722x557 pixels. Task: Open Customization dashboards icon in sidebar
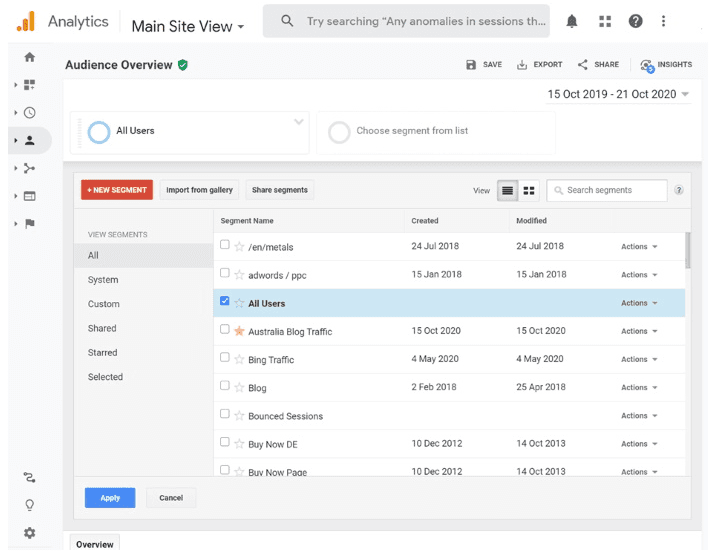[29, 85]
